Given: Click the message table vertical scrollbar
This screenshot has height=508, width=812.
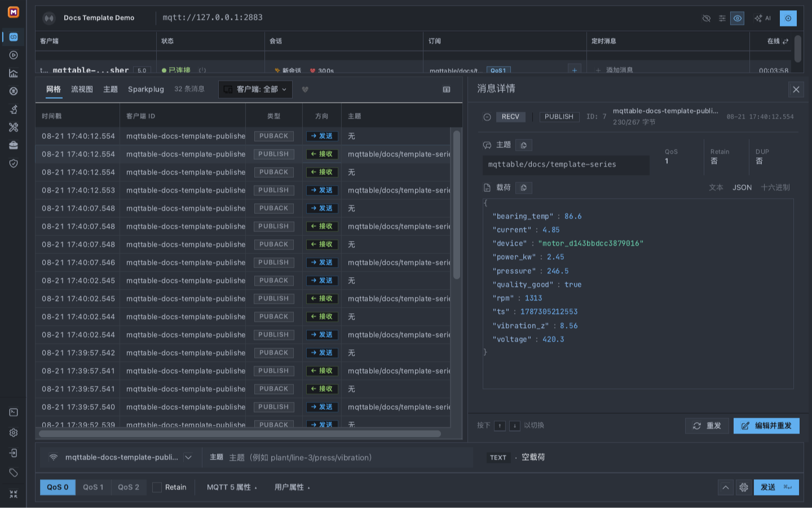Looking at the screenshot, I should point(457,205).
